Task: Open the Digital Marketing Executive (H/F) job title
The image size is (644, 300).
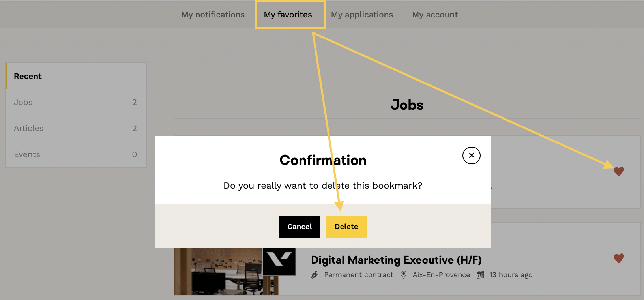Action: coord(396,260)
